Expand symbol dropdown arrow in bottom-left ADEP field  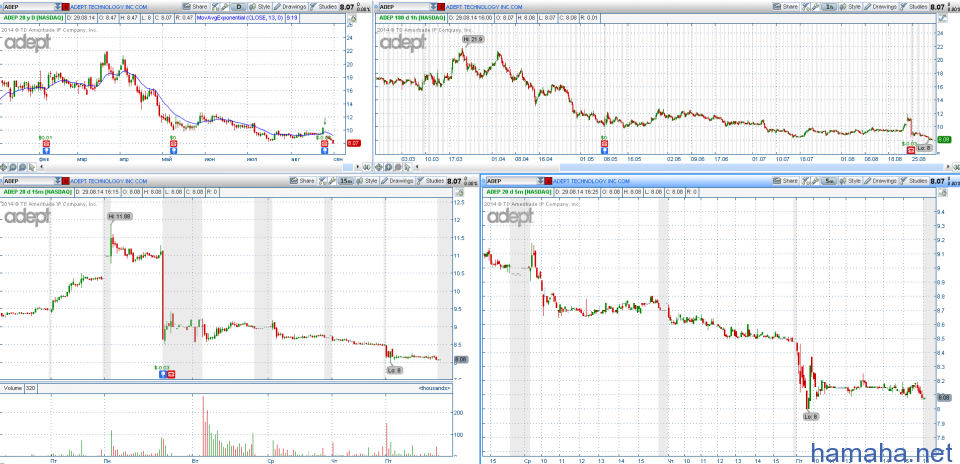click(58, 181)
